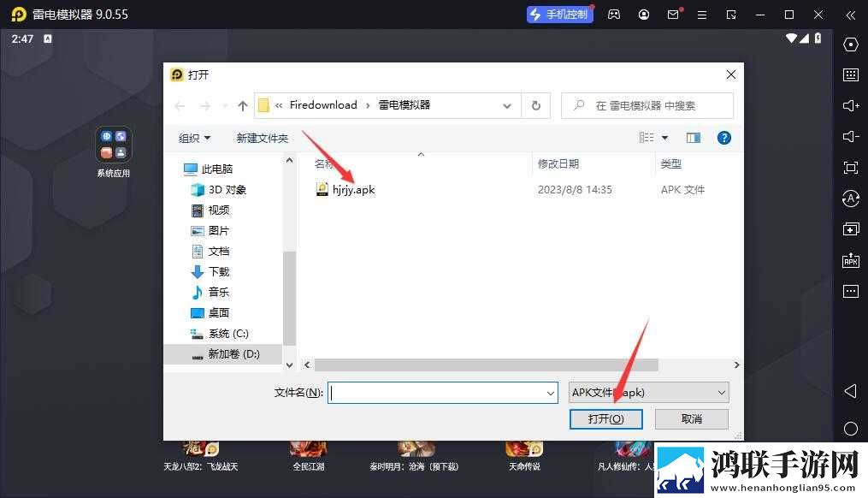Open the user account icon
This screenshot has width=868, height=498.
point(643,15)
